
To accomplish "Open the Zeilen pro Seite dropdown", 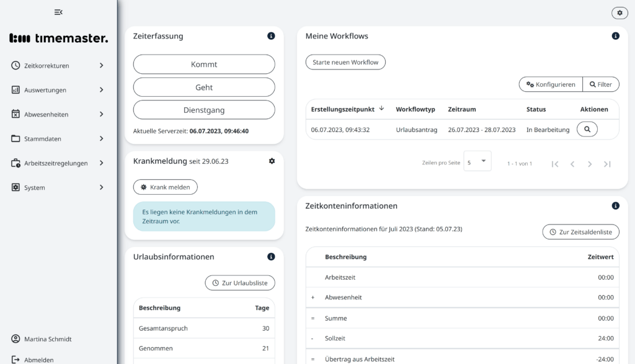I will coord(477,161).
